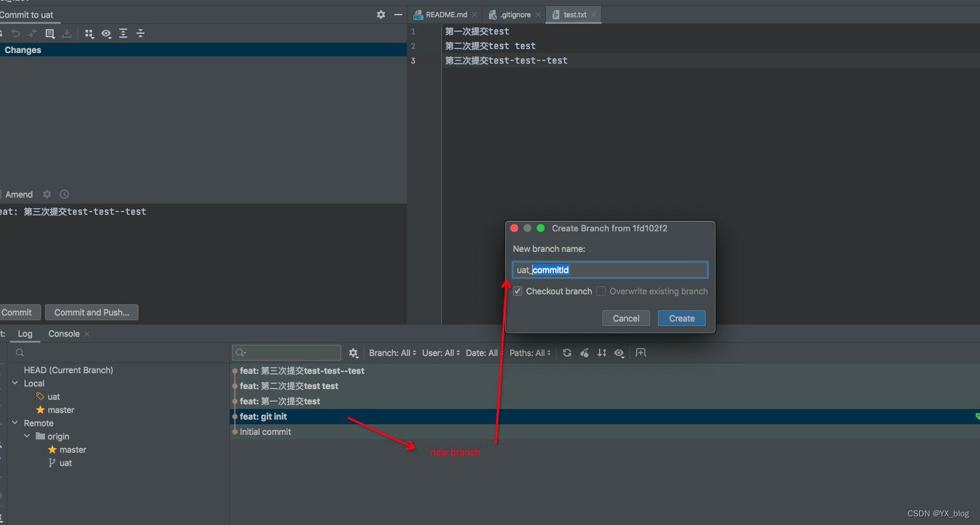Uncheck the Checkout branch option
This screenshot has width=980, height=525.
pos(517,291)
